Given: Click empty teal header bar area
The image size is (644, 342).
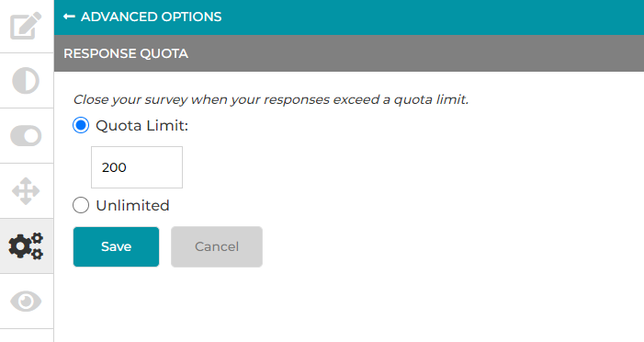Looking at the screenshot, I should tap(431, 17).
